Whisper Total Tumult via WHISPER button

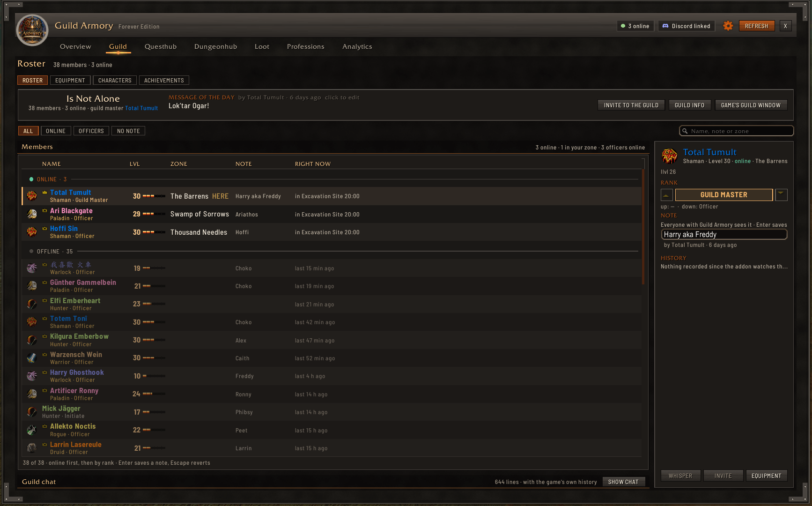click(680, 476)
